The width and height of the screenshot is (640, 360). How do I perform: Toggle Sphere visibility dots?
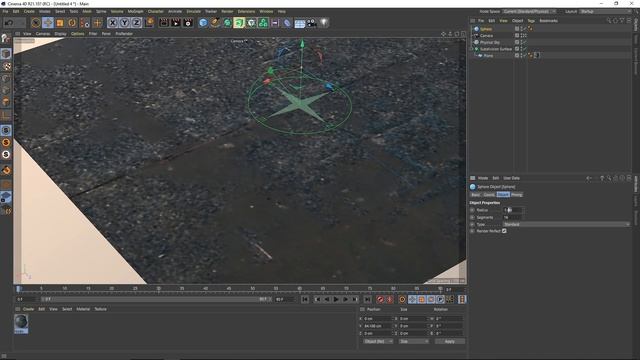click(522, 29)
